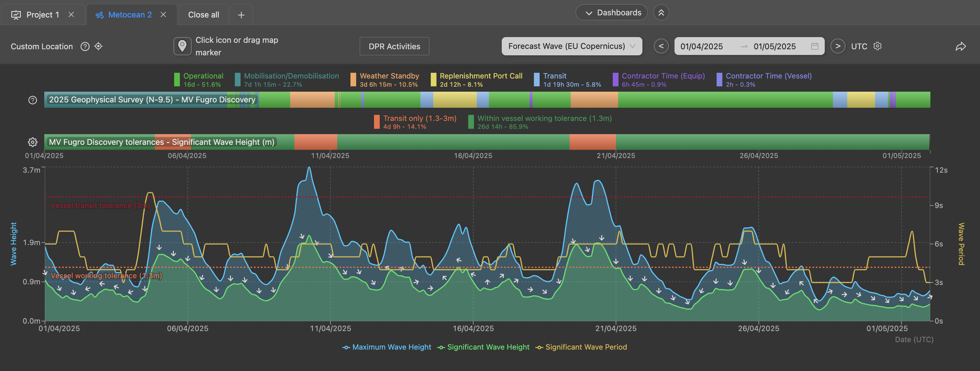Image resolution: width=980 pixels, height=371 pixels.
Task: Expand the Dashboards dropdown
Action: click(612, 12)
